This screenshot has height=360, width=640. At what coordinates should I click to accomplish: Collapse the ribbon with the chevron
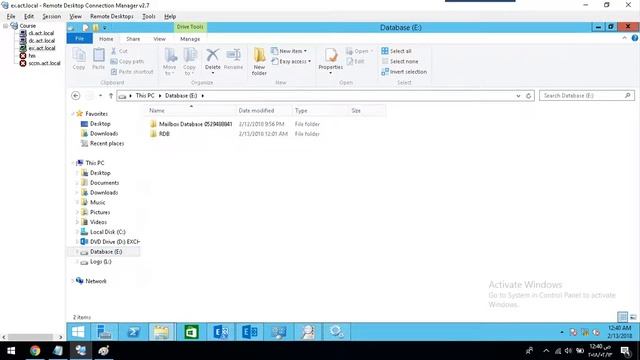tap(624, 38)
